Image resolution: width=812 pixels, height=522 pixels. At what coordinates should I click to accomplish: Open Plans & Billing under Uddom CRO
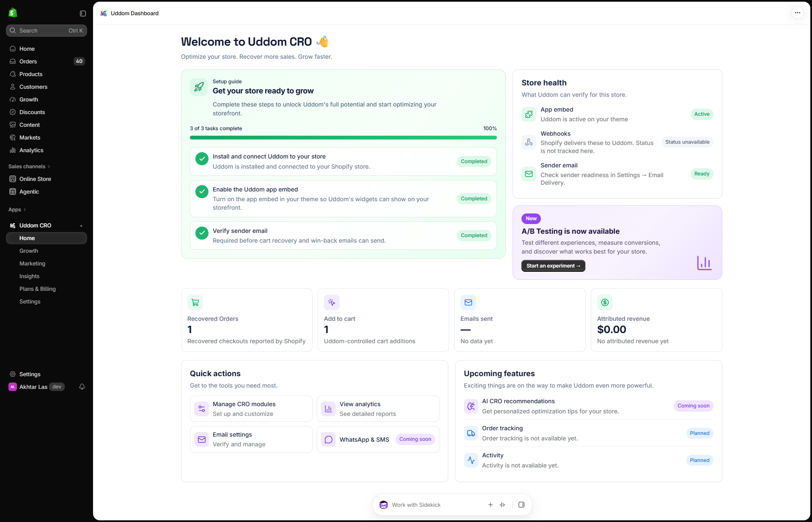[47, 289]
